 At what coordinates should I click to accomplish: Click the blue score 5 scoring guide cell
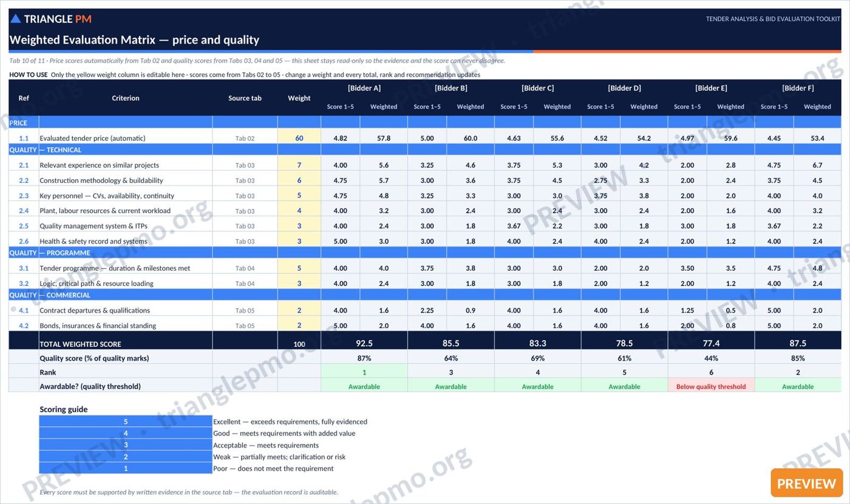pyautogui.click(x=126, y=421)
